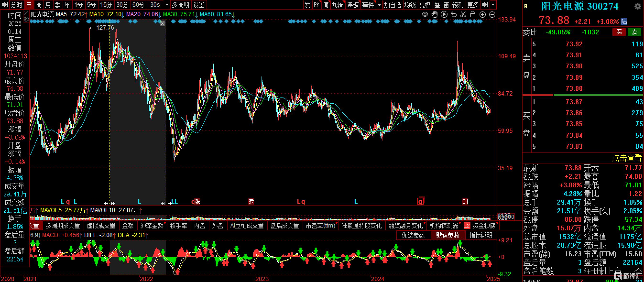This screenshot has width=644, height=282.
Task: Open 更多 more options
Action: click(x=473, y=5)
